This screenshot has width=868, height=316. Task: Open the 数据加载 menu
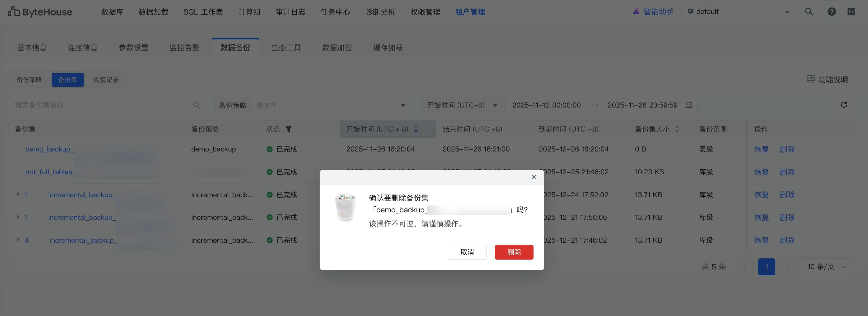(x=153, y=12)
